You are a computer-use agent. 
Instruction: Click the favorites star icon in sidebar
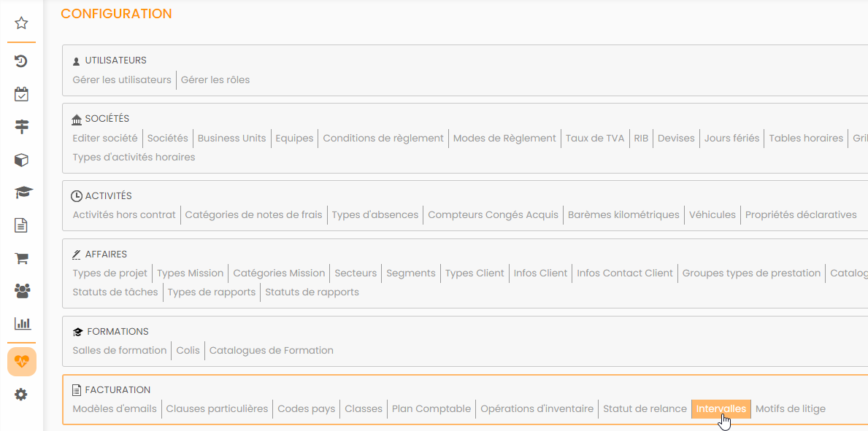click(22, 23)
